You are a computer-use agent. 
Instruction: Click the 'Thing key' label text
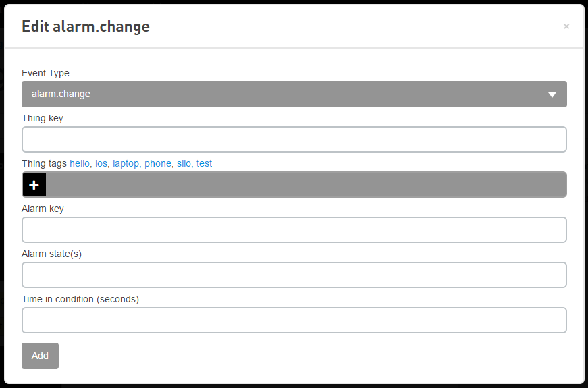pos(43,118)
